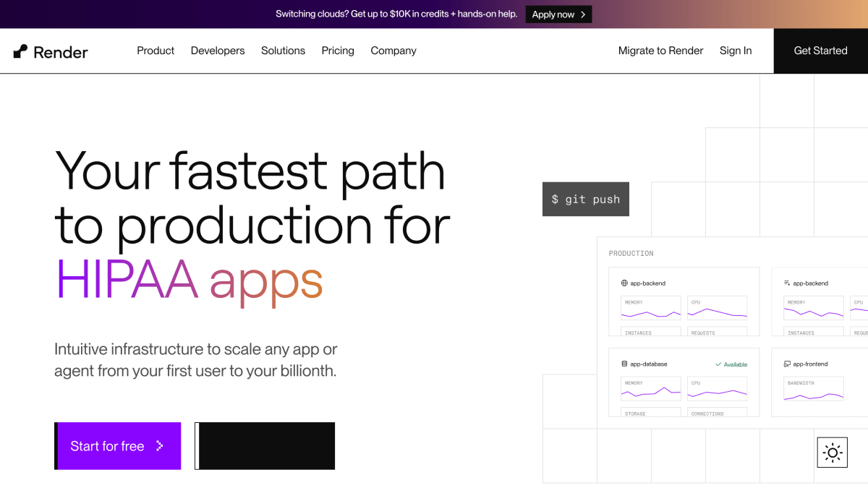This screenshot has width=868, height=488.
Task: Click the PRODUCTION label above the service cards
Action: tap(631, 254)
